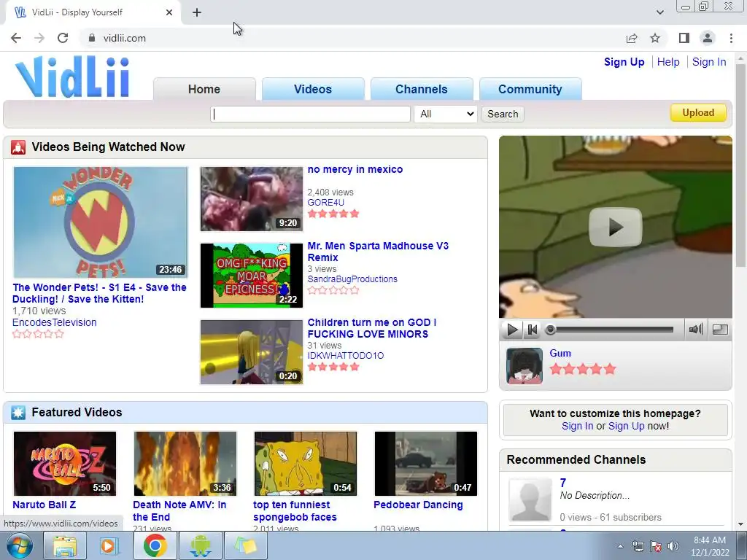Click the VidLii - Display Yourself browser tab
The height and width of the screenshot is (560, 747).
tap(93, 12)
